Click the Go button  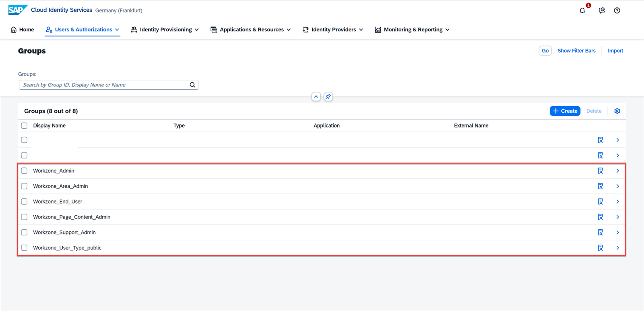[x=545, y=51]
